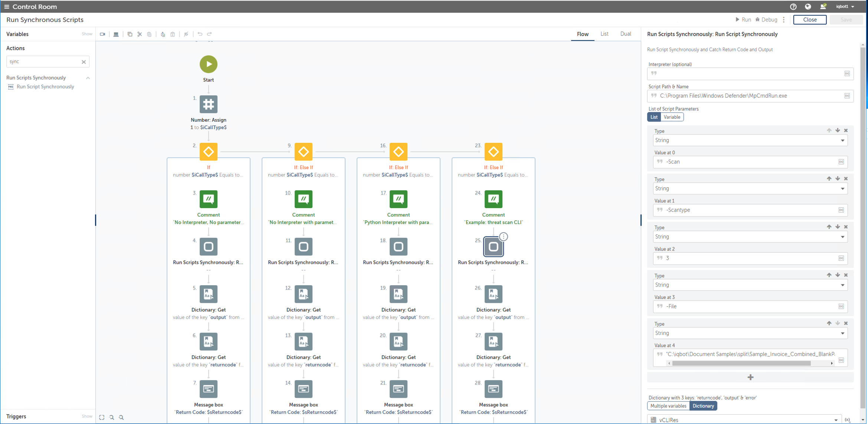Switch parameters to Variable mode
Screen dimensions: 868x424
672,117
